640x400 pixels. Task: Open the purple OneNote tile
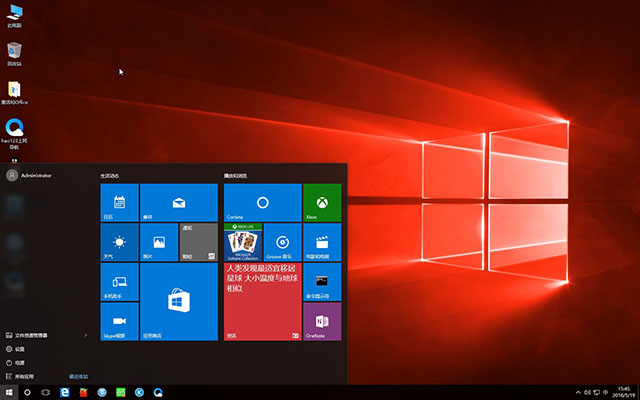click(322, 322)
